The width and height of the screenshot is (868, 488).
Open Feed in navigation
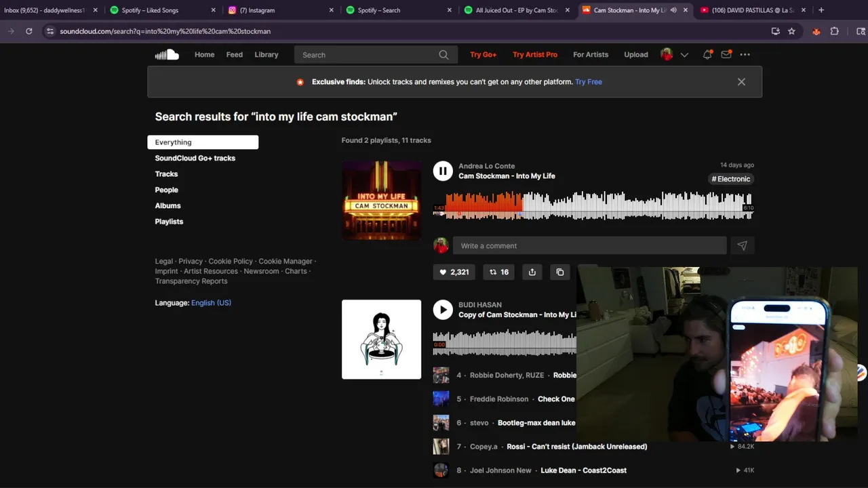(x=235, y=55)
